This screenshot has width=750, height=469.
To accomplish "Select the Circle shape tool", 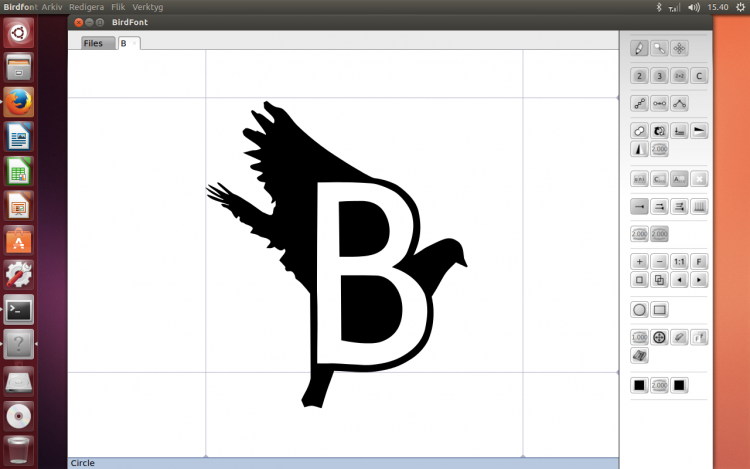I will tap(639, 310).
